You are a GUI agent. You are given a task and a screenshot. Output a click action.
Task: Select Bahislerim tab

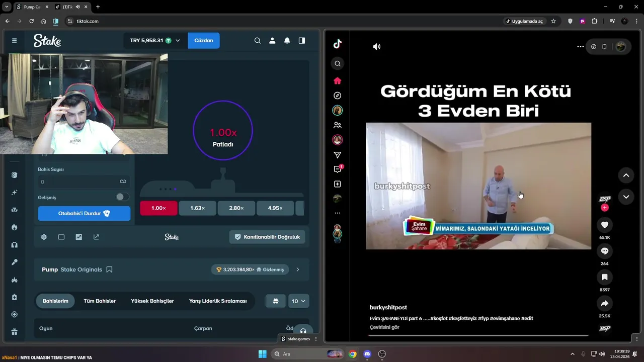(x=55, y=301)
